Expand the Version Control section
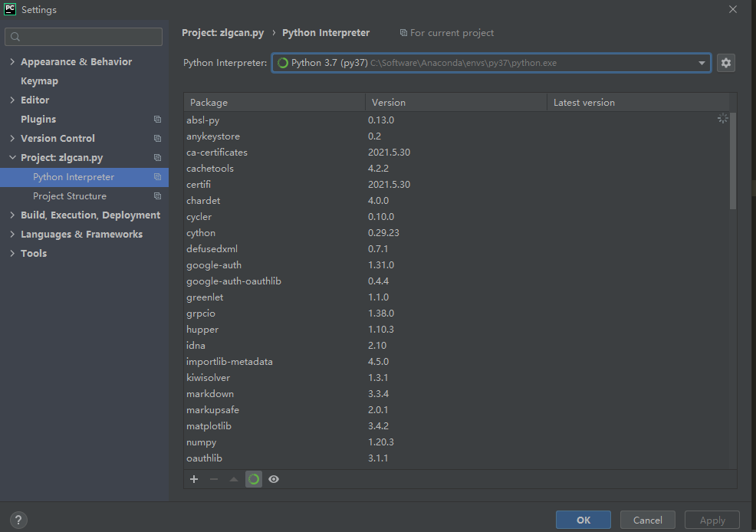 tap(12, 138)
